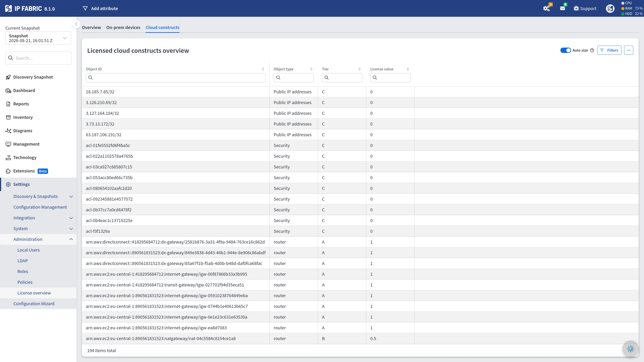Image resolution: width=644 pixels, height=362 pixels.
Task: Switch to the On-prem devices tab
Action: tap(123, 27)
